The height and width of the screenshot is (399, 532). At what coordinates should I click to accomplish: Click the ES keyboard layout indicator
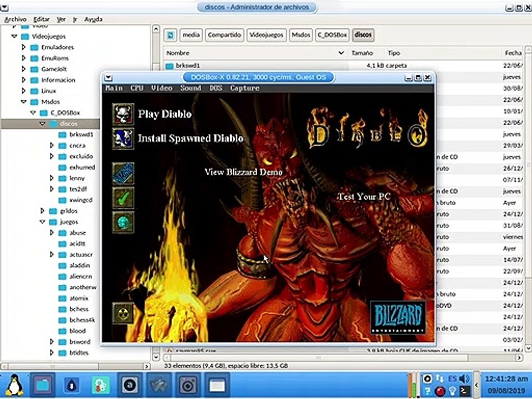[452, 378]
